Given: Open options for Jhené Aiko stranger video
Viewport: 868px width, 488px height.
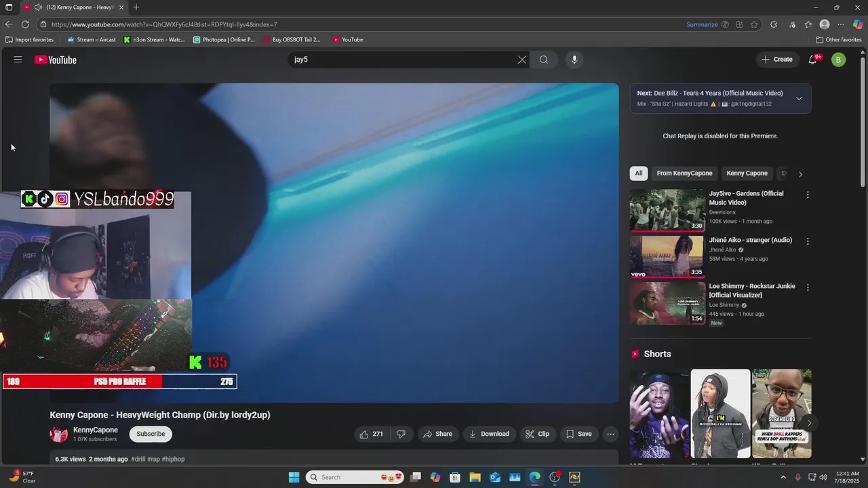Looking at the screenshot, I should click(x=808, y=241).
